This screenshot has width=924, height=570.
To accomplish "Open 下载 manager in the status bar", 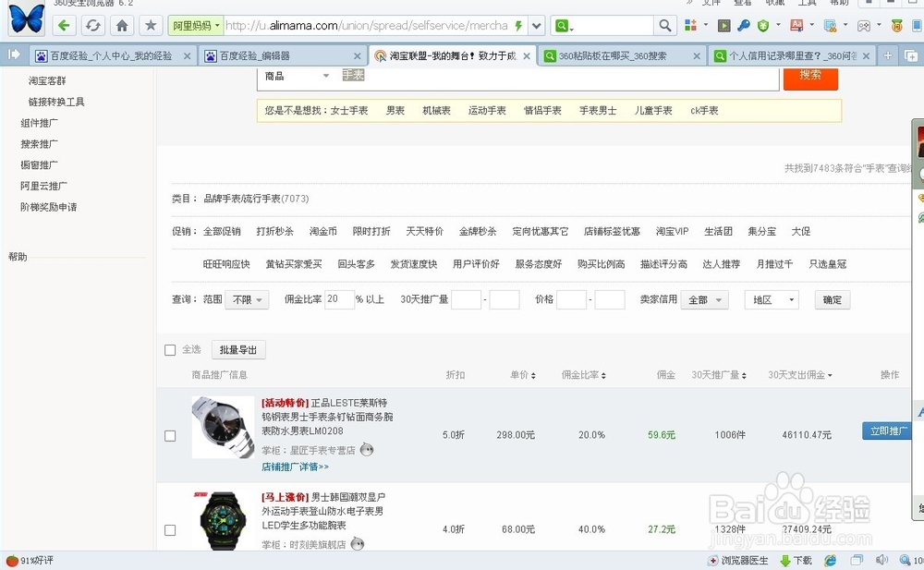I will 796,561.
